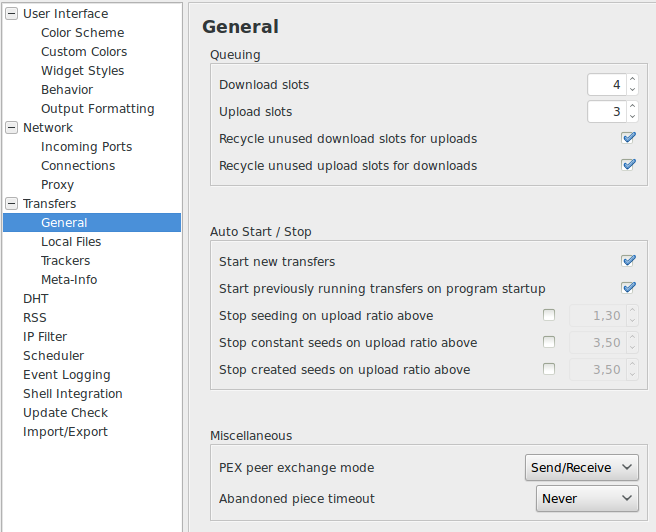Select Widget Styles in the sidebar
The height and width of the screenshot is (532, 656).
coord(82,71)
